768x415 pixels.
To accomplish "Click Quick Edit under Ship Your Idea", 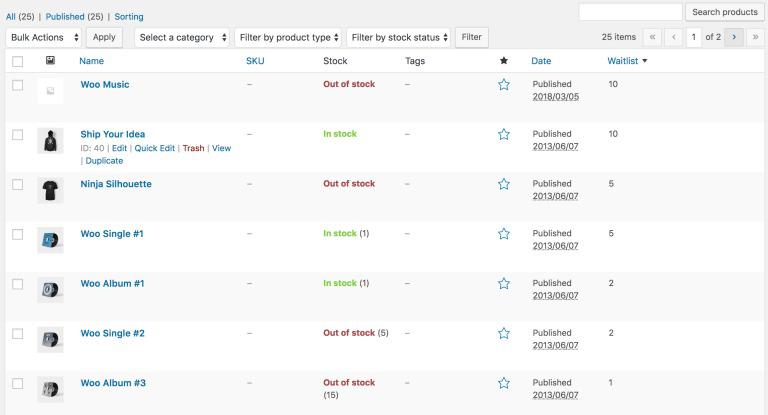I will (x=154, y=148).
